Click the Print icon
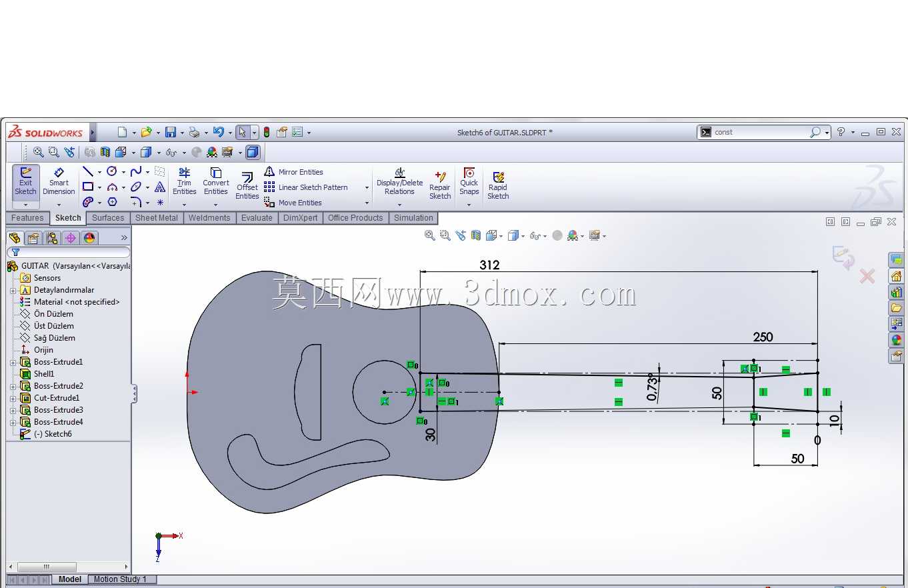The height and width of the screenshot is (588, 908). point(194,132)
